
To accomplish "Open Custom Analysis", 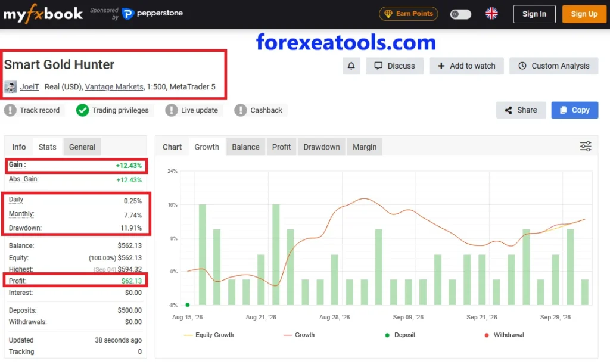I will 553,66.
